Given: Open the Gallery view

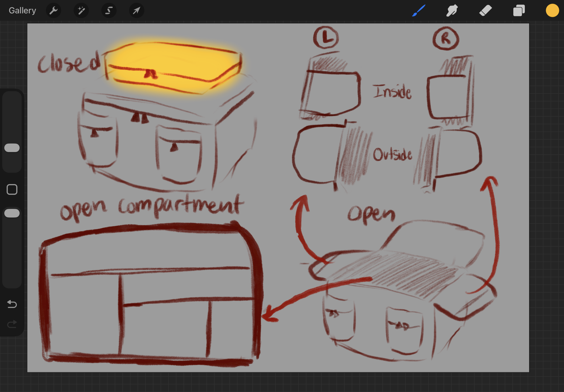Looking at the screenshot, I should tap(22, 11).
